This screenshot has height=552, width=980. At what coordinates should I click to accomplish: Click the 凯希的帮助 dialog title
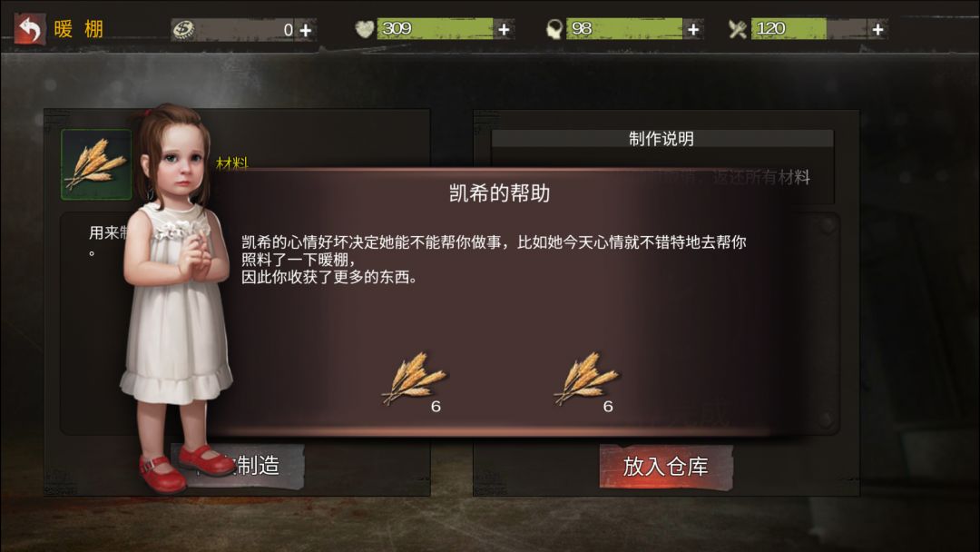(x=499, y=193)
